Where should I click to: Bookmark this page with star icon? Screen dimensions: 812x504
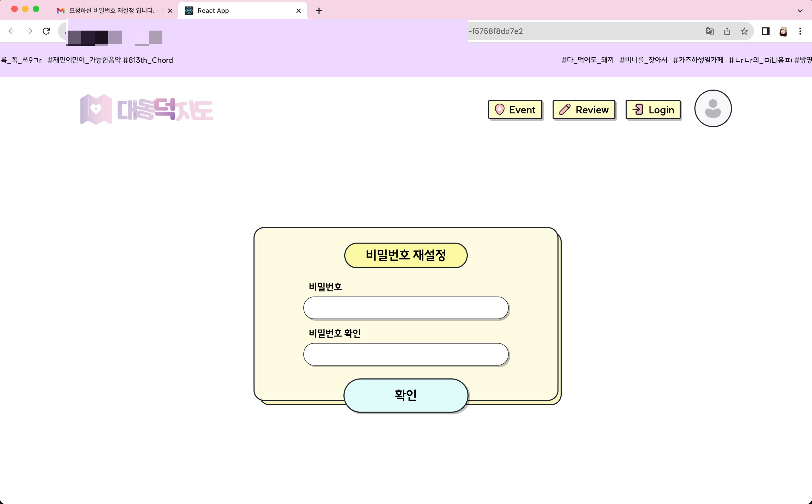744,31
